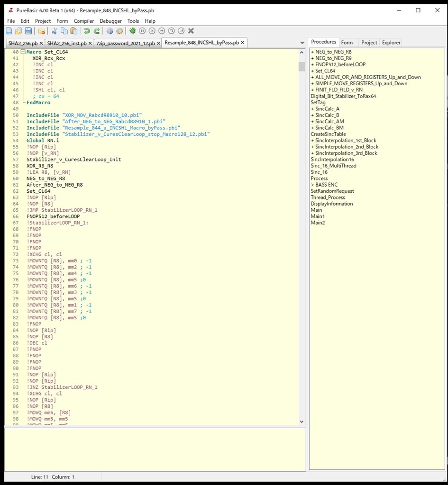The image size is (448, 485).
Task: Click the debugger Step icon
Action: click(x=162, y=31)
